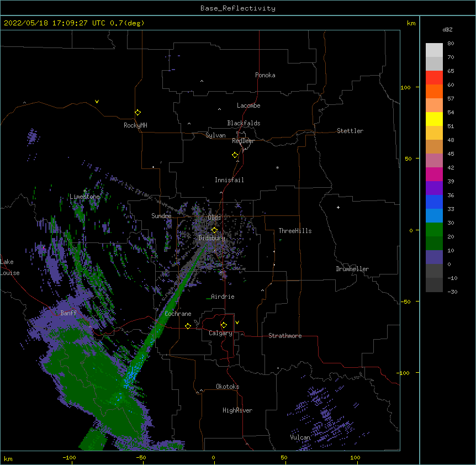Select the yellow V marker northwest of RockyMH
Screen dimensions: 476x465
97,102
